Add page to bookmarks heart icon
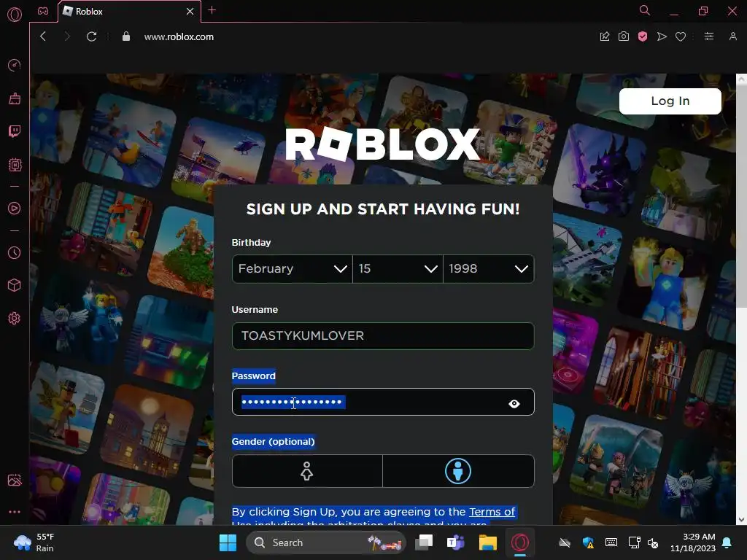 [681, 36]
